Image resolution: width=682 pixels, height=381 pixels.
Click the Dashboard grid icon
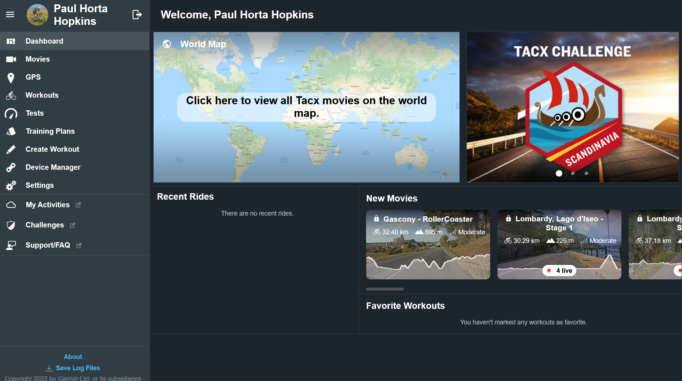click(11, 41)
